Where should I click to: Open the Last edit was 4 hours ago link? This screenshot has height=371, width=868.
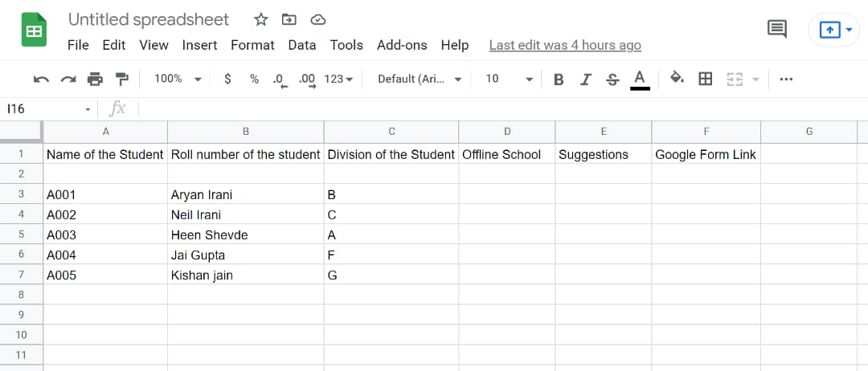click(x=565, y=45)
